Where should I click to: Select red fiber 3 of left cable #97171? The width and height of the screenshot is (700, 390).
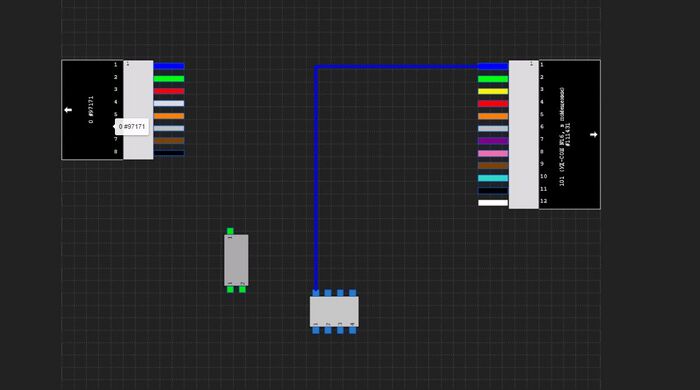click(x=169, y=91)
